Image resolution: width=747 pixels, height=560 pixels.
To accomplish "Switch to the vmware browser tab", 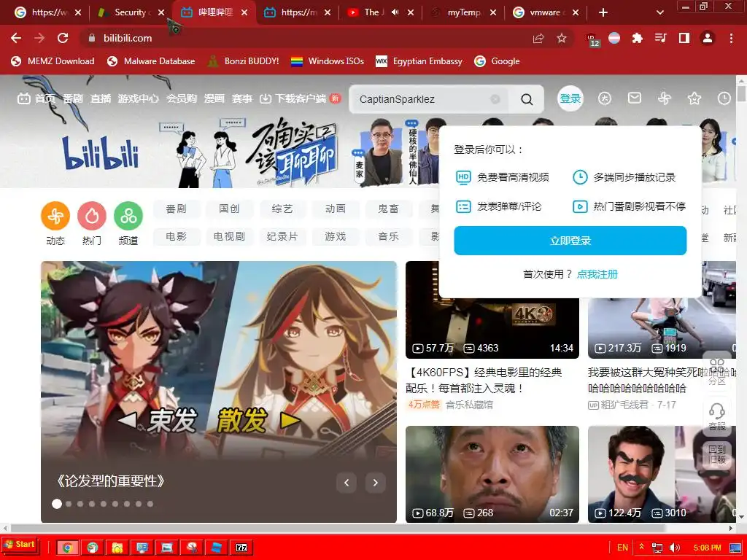I will [x=546, y=13].
